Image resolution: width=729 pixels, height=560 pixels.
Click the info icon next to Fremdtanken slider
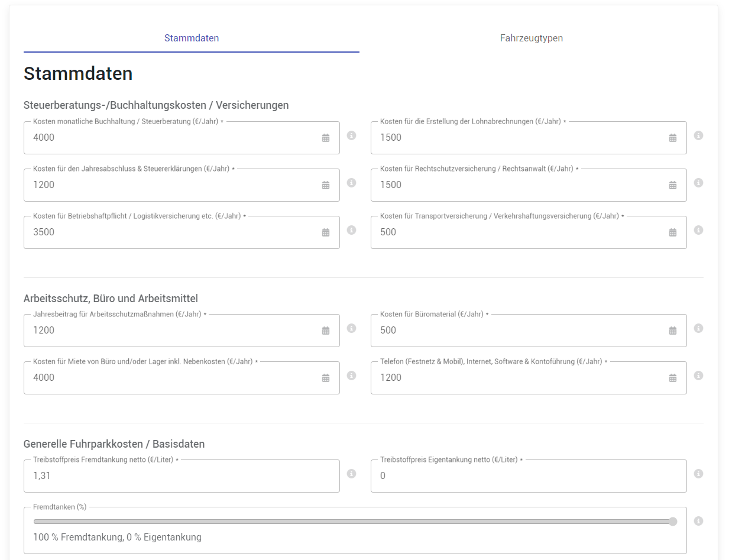coord(698,521)
